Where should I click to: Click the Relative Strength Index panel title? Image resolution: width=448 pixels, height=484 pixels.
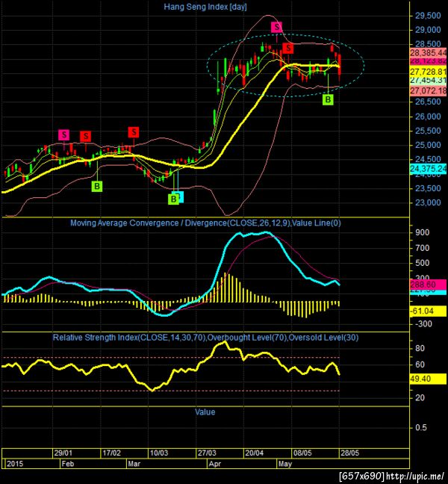click(x=205, y=338)
